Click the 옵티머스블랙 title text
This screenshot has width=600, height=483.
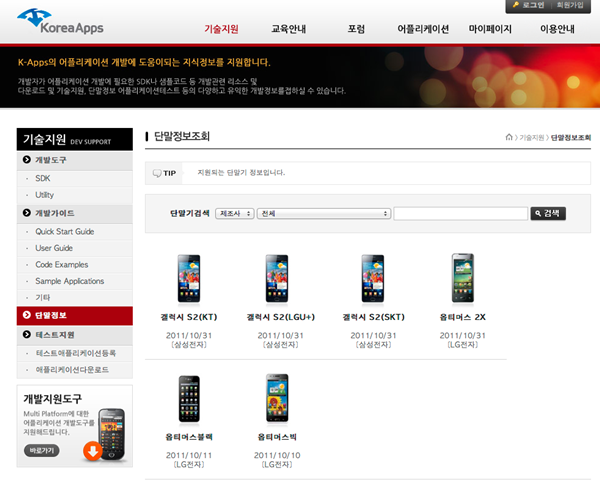(189, 437)
